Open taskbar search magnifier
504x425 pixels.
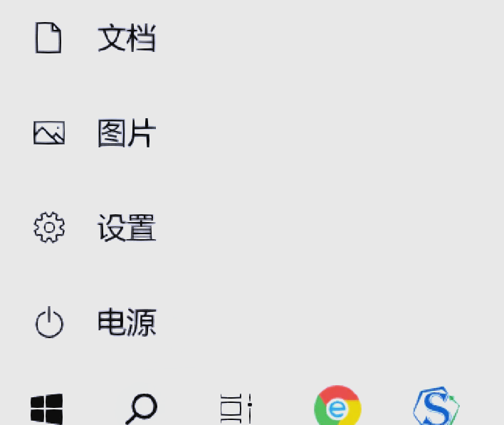(142, 409)
